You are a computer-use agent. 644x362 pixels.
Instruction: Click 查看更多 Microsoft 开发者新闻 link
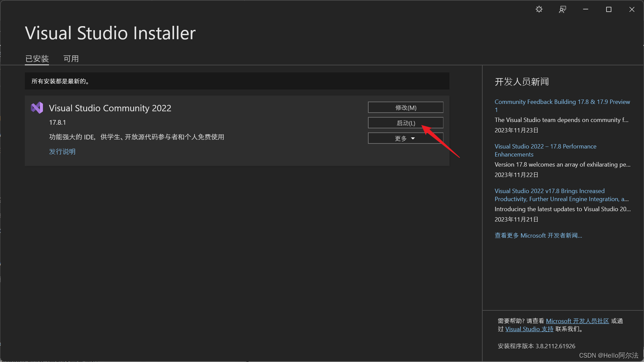pos(538,235)
